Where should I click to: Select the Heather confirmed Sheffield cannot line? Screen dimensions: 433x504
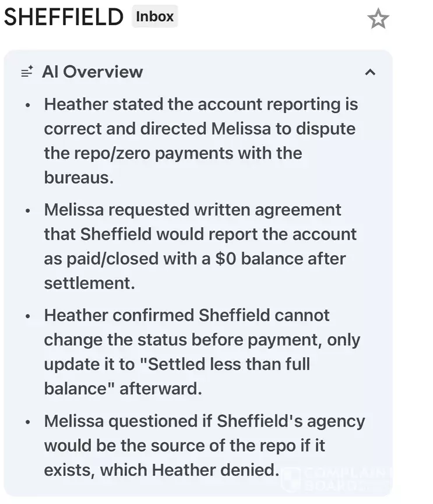186,315
